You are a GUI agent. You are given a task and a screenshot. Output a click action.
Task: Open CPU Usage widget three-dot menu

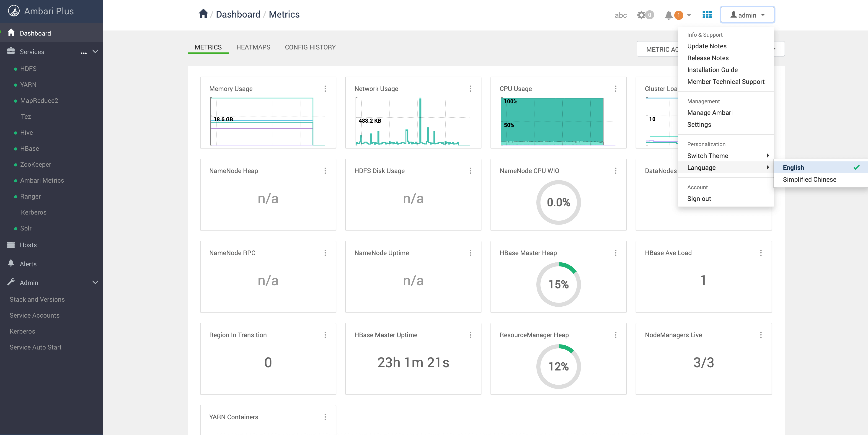[616, 89]
